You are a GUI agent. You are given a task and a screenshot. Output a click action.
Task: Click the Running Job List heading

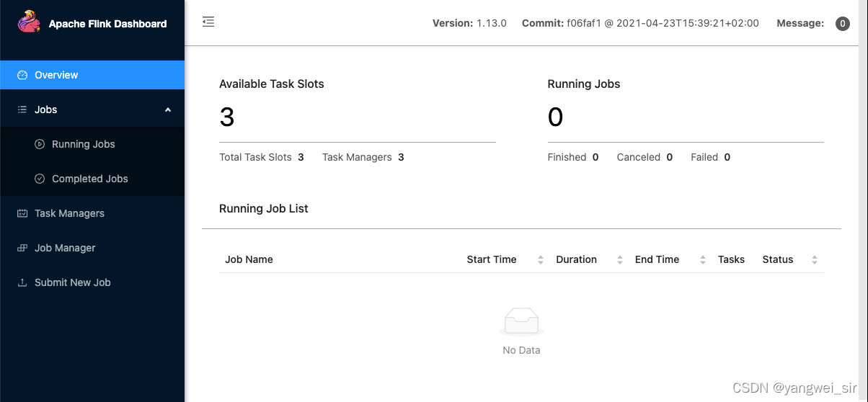coord(264,208)
